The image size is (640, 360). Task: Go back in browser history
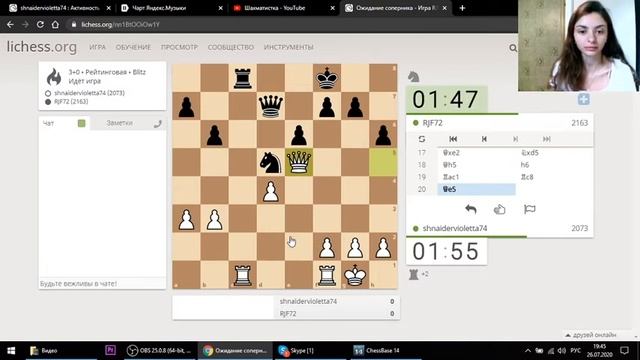pyautogui.click(x=10, y=24)
